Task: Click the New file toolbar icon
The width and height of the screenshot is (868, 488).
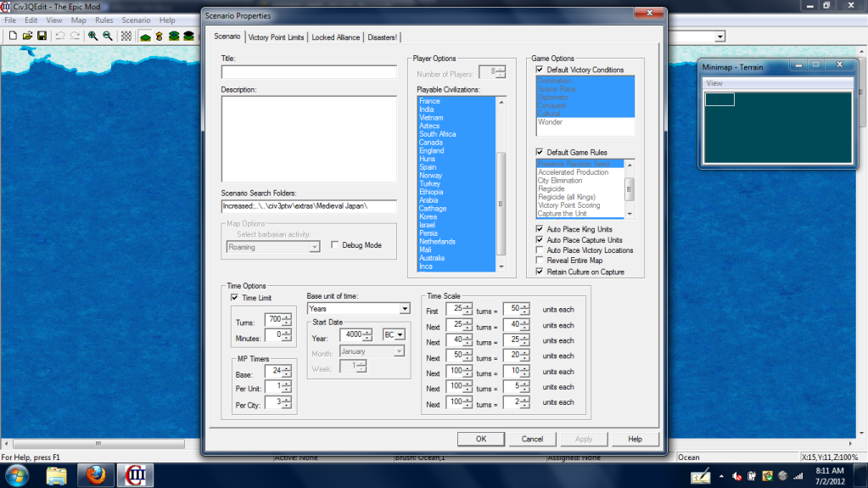Action: (x=12, y=36)
